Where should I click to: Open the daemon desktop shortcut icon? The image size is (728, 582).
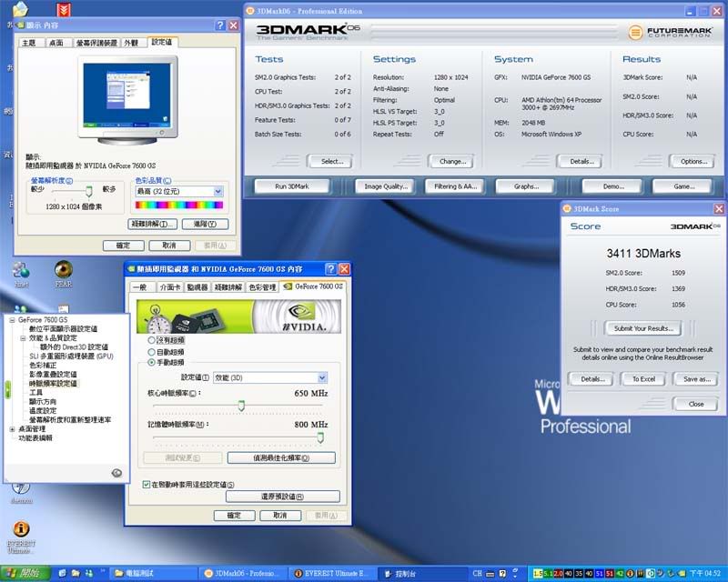pyautogui.click(x=21, y=493)
